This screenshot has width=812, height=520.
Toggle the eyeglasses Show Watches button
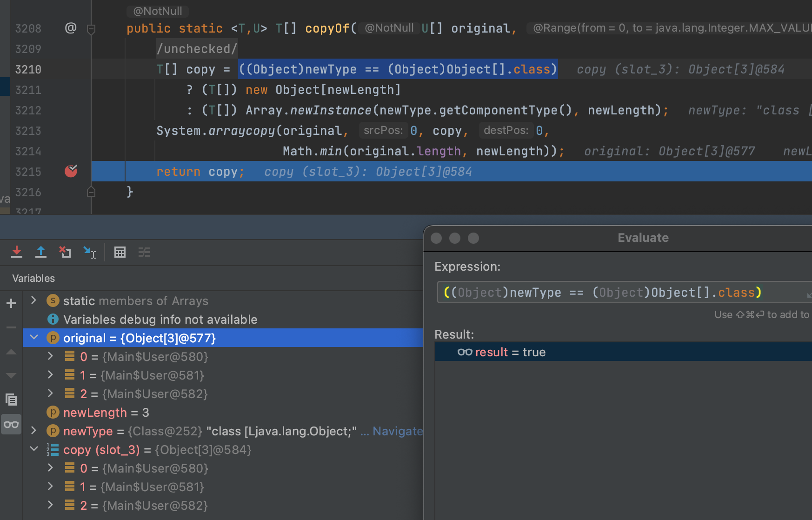[x=11, y=424]
